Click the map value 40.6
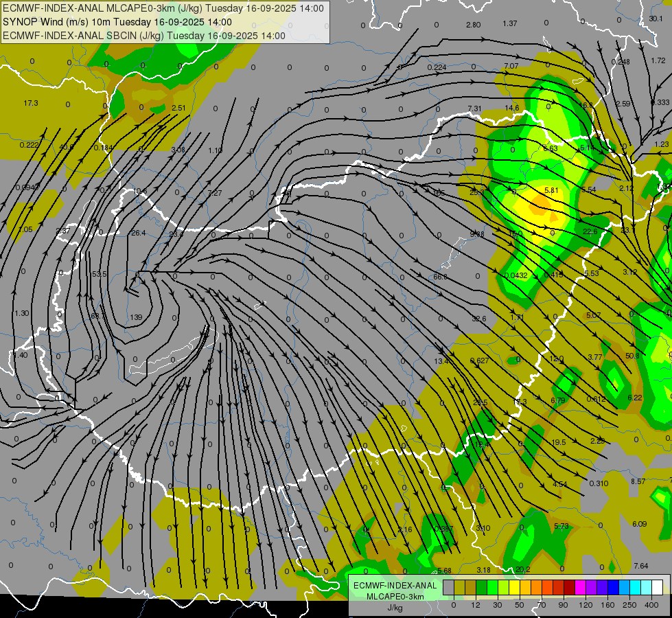 67,147
